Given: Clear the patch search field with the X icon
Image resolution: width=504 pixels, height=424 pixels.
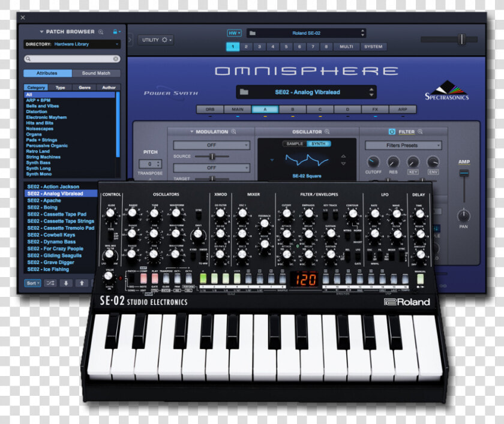Looking at the screenshot, I should (x=116, y=59).
